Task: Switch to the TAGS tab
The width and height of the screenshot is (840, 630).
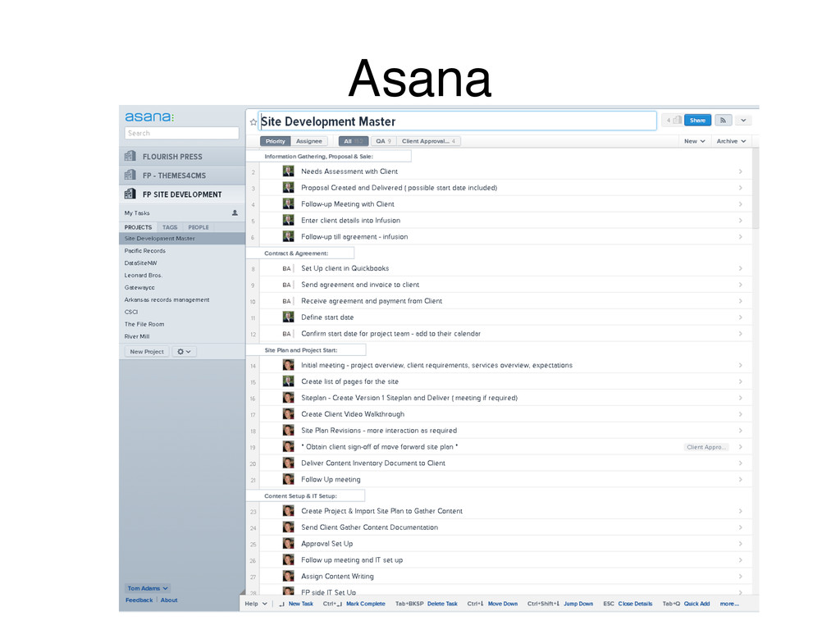Action: [x=170, y=227]
